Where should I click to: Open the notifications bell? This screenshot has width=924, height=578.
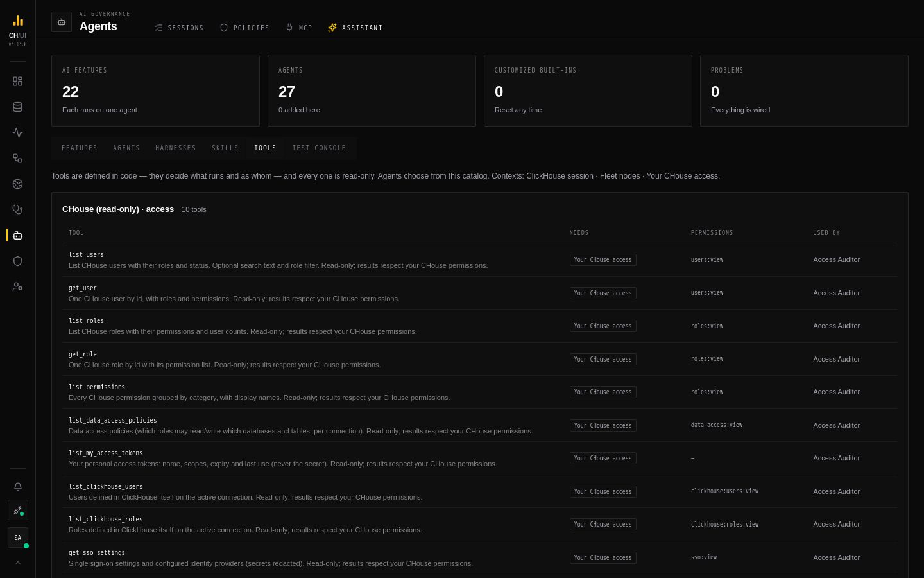(18, 487)
